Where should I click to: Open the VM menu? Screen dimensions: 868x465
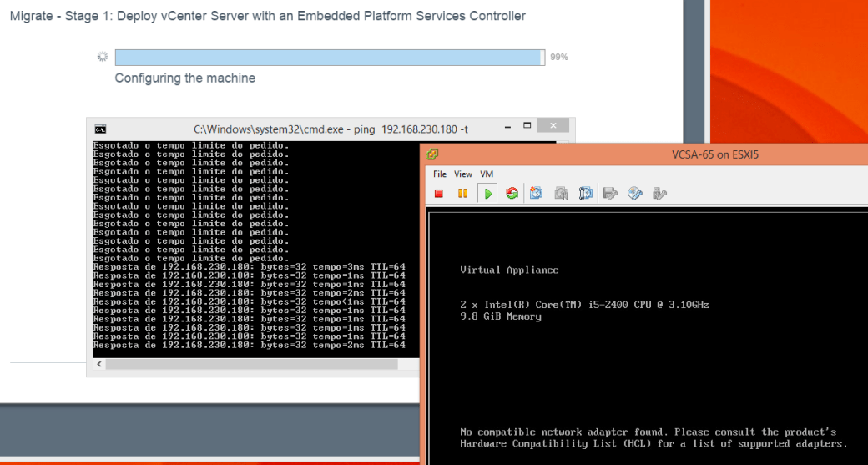[x=487, y=174]
